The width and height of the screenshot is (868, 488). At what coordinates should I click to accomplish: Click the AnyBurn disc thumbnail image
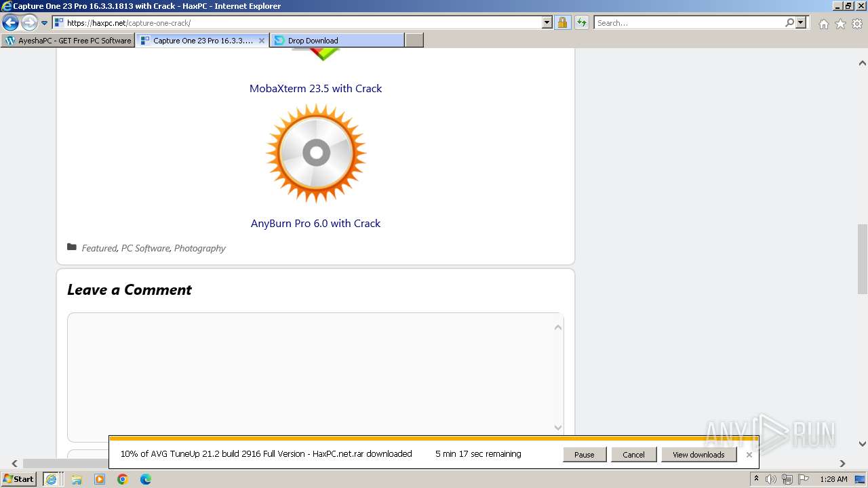click(x=316, y=153)
